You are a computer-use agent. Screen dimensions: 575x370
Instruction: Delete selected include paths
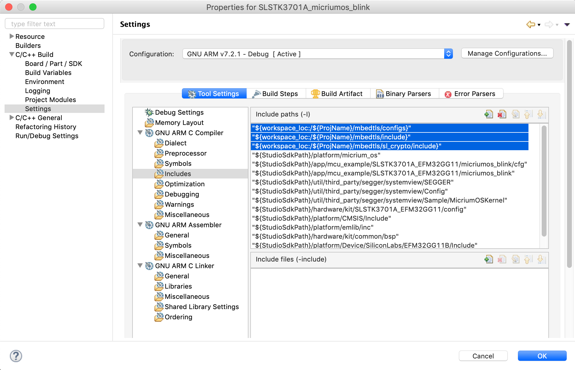pyautogui.click(x=502, y=114)
